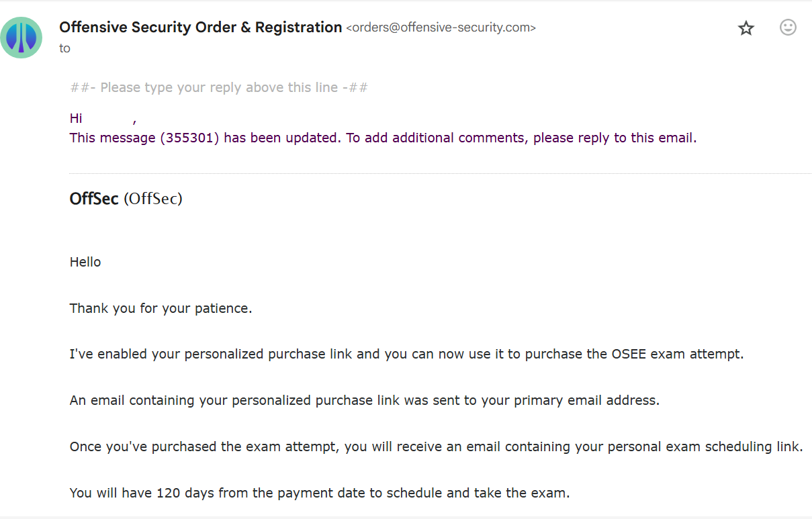This screenshot has width=812, height=519.
Task: Click the sender name Offensive Security Order & Registration
Action: [x=201, y=28]
